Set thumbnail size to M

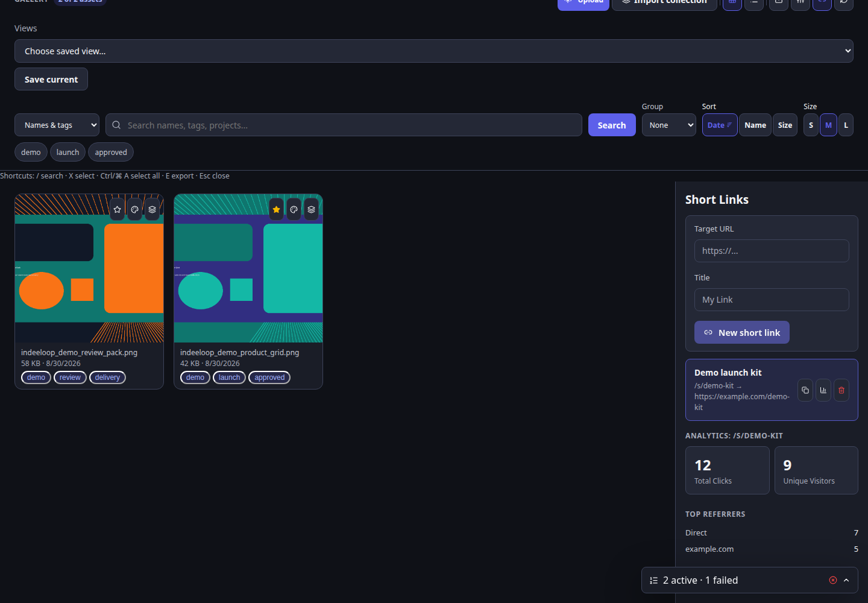828,125
